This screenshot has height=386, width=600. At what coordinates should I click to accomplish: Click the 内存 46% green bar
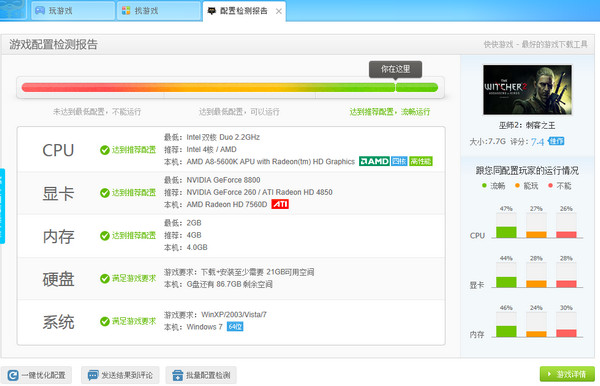click(506, 331)
